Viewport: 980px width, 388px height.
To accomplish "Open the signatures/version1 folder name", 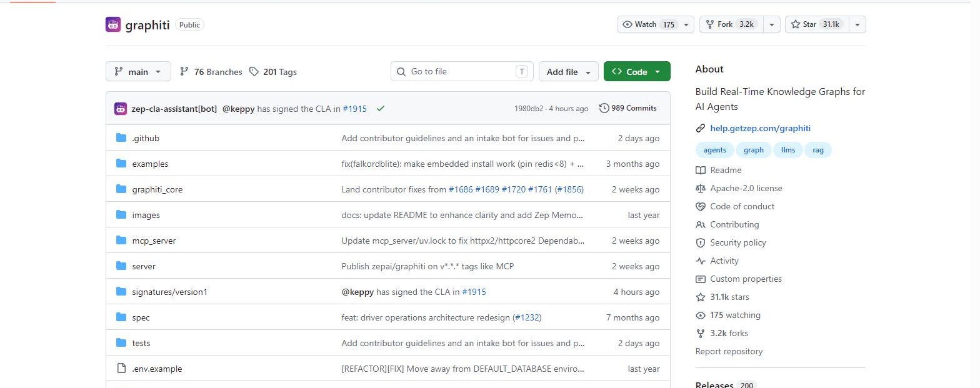I will point(169,292).
